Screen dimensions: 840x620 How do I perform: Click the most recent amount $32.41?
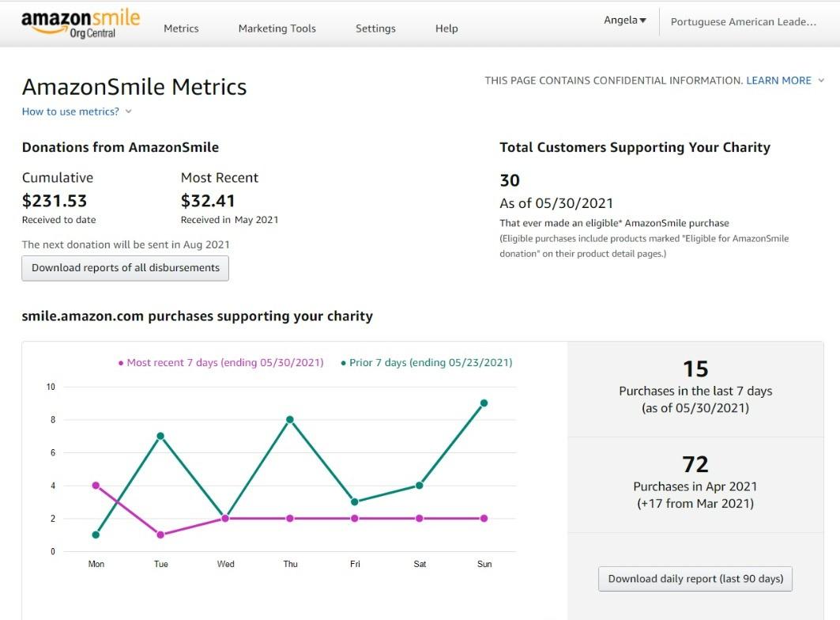pos(208,201)
